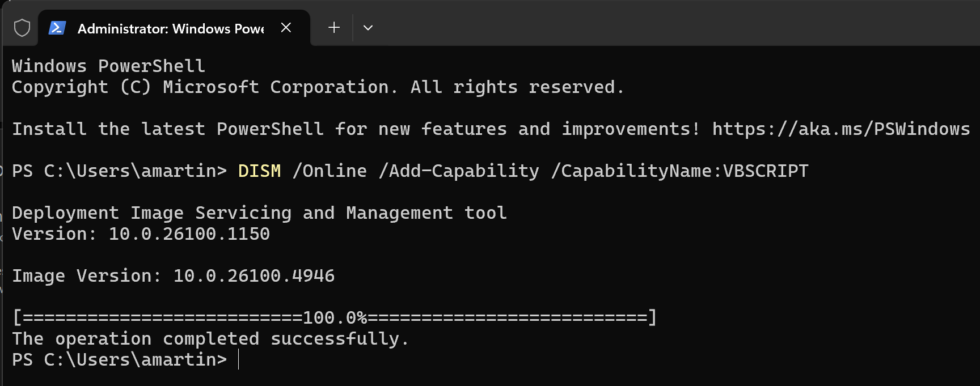Screen dimensions: 980x386
Task: Click the DISM Version 10.0.26100.1150 text
Action: (141, 234)
